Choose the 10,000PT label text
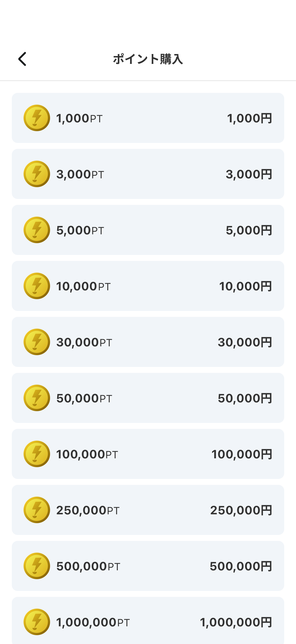 point(83,286)
